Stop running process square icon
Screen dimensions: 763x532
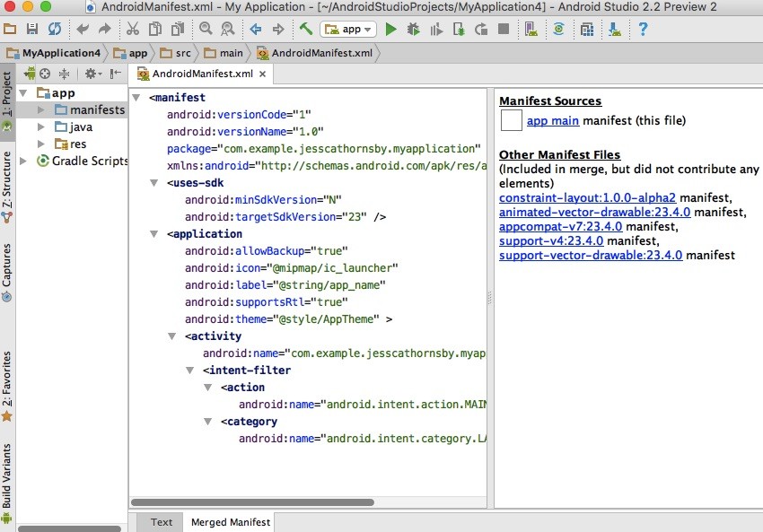pyautogui.click(x=504, y=30)
